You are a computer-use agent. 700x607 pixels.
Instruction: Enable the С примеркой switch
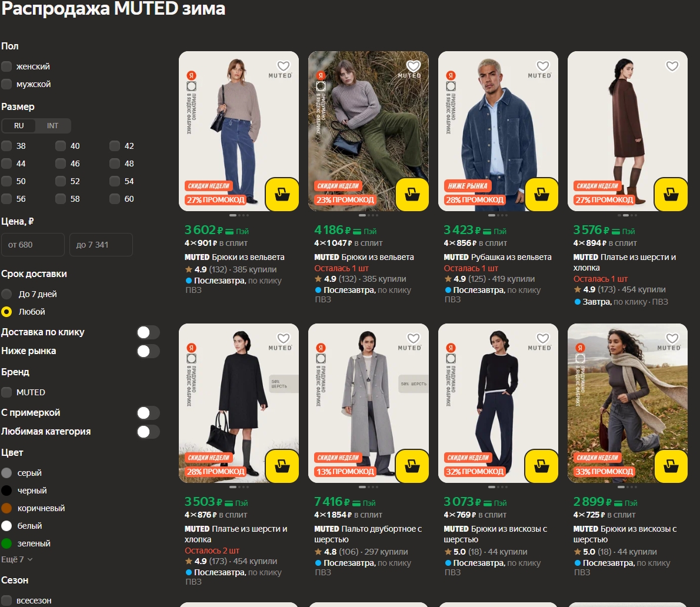point(148,413)
